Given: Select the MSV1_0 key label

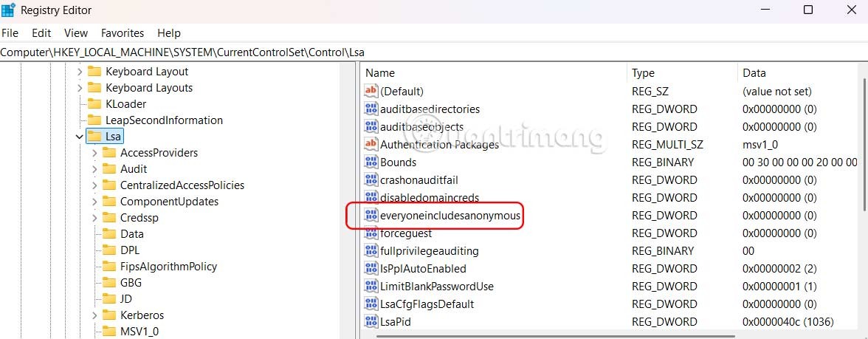Looking at the screenshot, I should (139, 331).
